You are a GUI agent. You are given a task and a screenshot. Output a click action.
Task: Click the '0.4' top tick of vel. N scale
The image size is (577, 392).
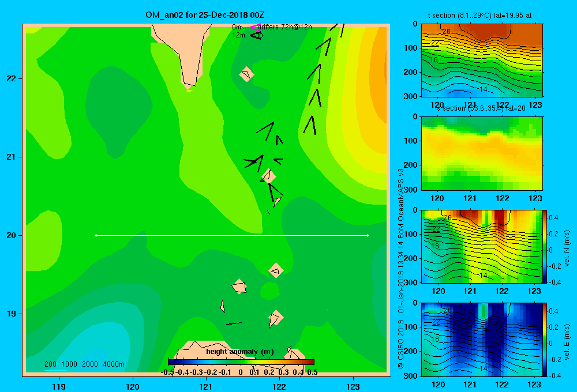point(553,218)
